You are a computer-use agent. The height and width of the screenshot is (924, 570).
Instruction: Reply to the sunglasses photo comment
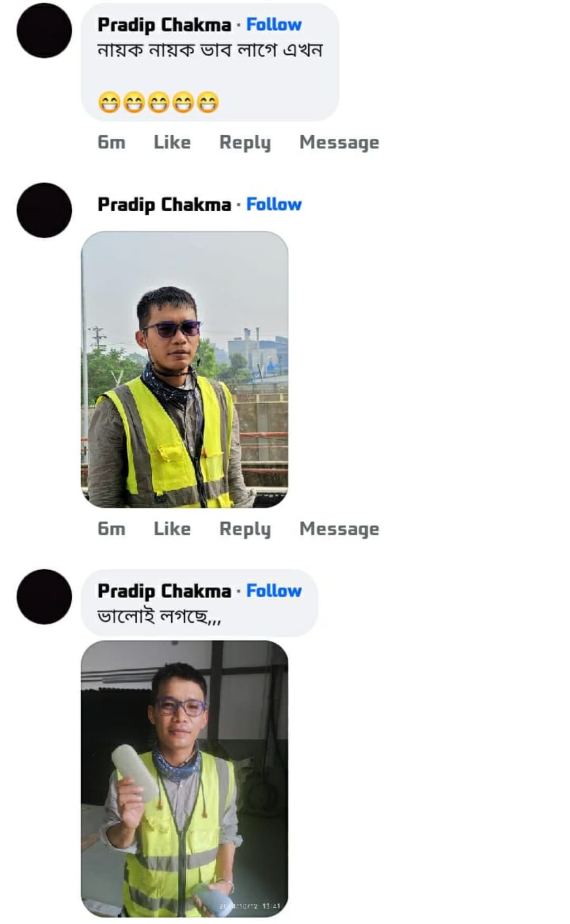coord(245,529)
